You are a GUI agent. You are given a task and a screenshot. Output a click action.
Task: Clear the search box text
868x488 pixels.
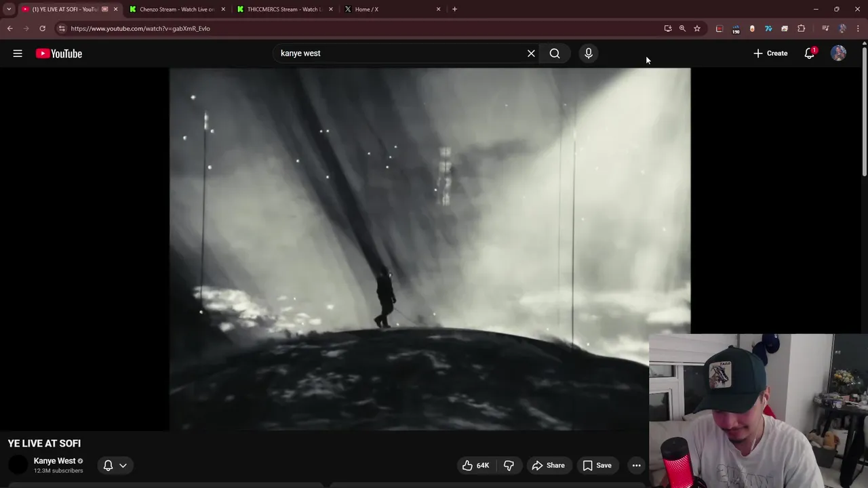coord(531,54)
